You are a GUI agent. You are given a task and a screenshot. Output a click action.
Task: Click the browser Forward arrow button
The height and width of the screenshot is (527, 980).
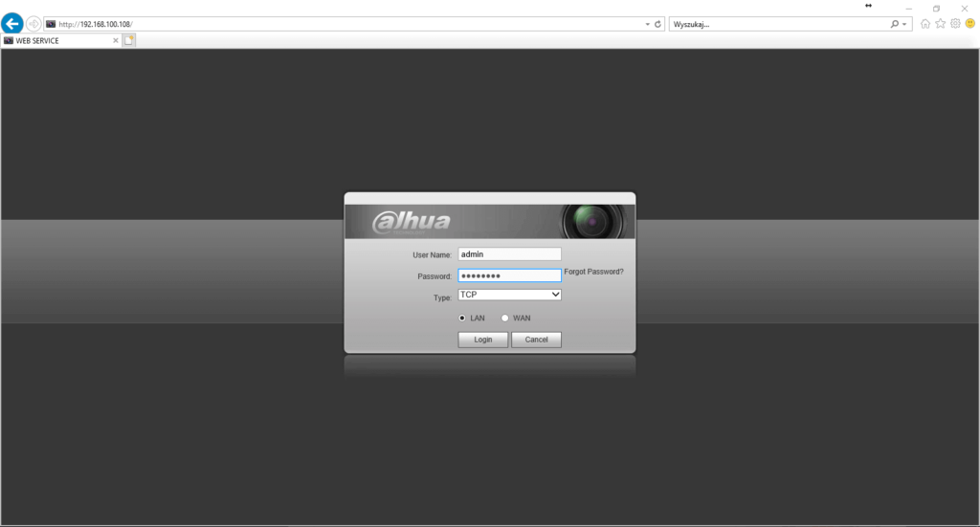coord(33,24)
